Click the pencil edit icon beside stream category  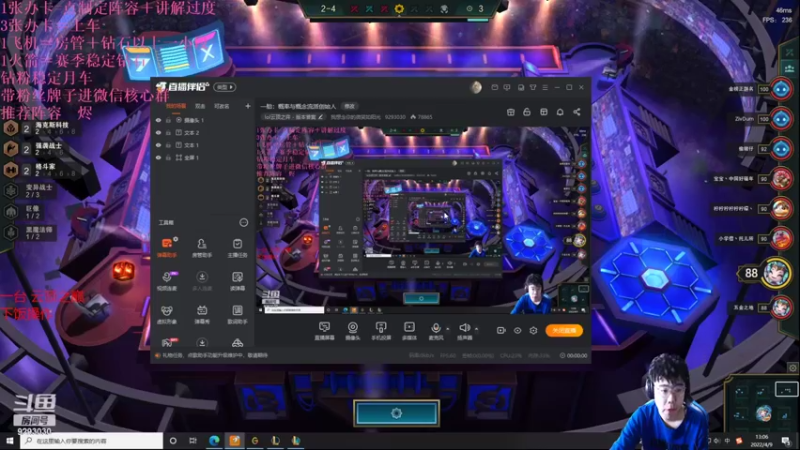pos(320,117)
